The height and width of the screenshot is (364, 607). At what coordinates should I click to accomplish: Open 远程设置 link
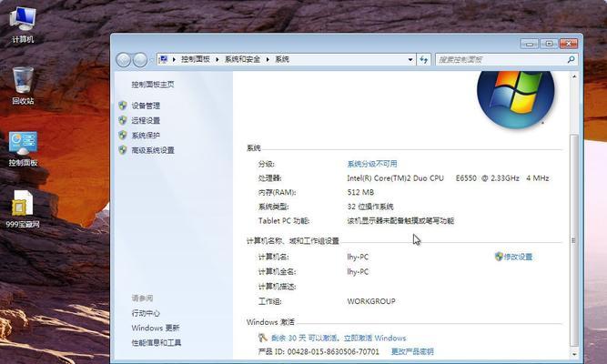pos(146,120)
